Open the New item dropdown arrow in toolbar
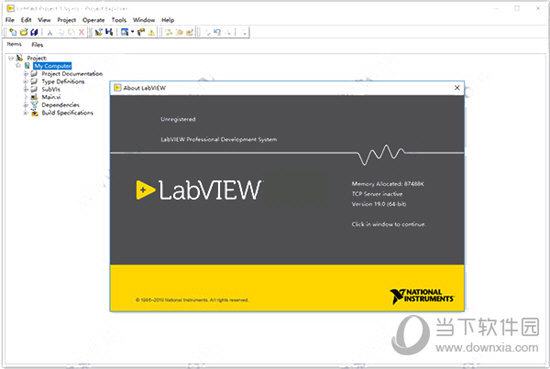The image size is (550, 369). [x=133, y=32]
